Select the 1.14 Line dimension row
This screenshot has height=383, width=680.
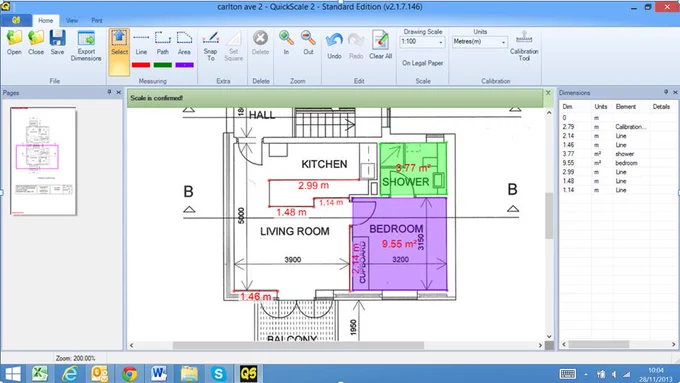click(x=619, y=190)
